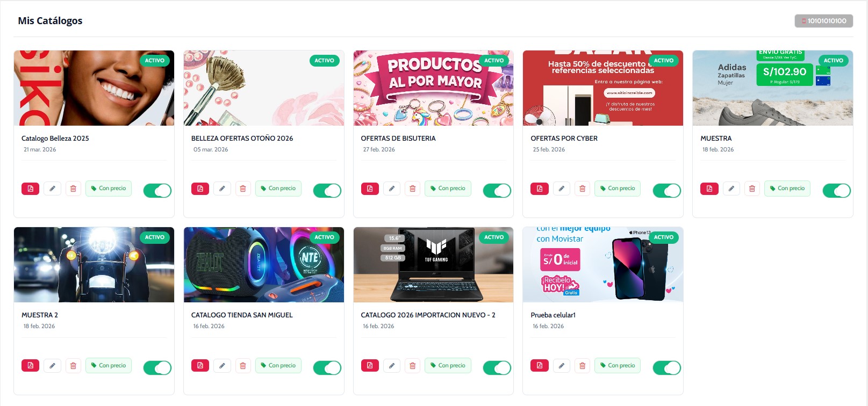868x406 pixels.
Task: Edit the MUESTRA catalog with pencil icon
Action: point(731,189)
